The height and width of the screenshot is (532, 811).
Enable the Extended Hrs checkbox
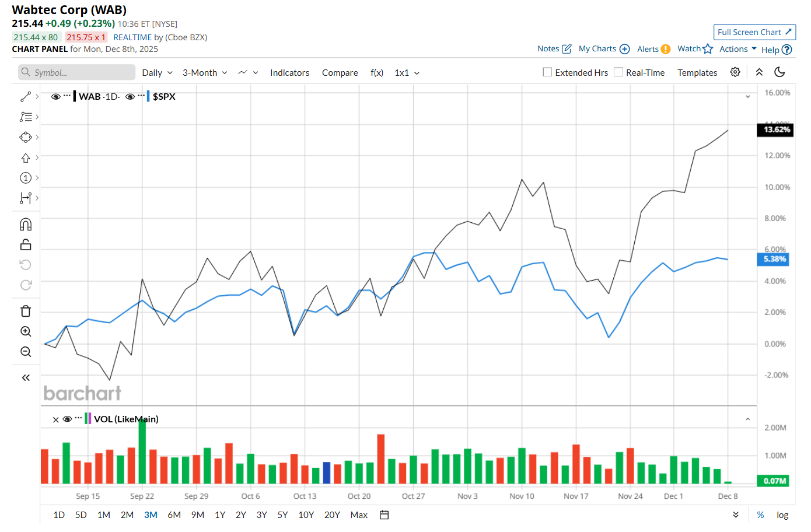[547, 72]
